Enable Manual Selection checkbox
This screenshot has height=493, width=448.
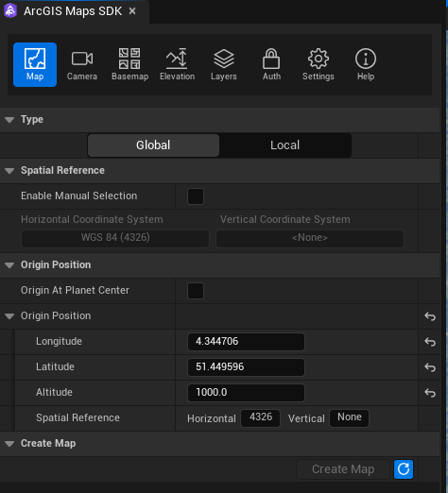point(196,196)
